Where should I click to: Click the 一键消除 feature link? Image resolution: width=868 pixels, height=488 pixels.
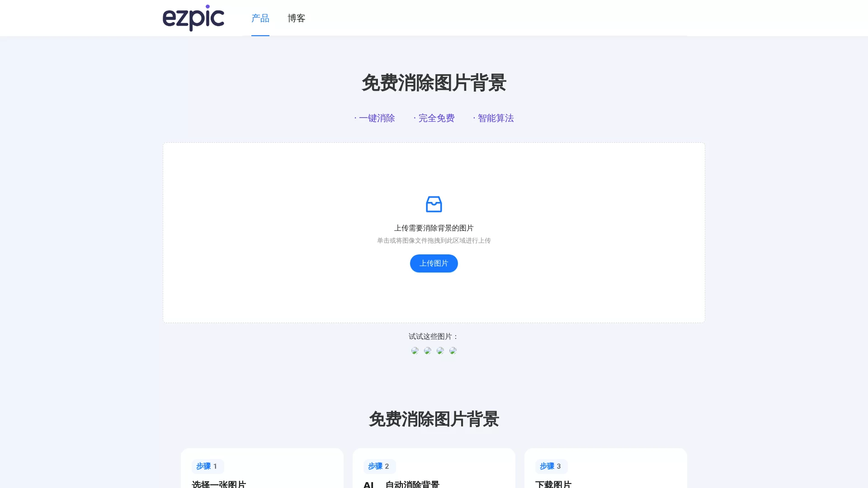(377, 118)
